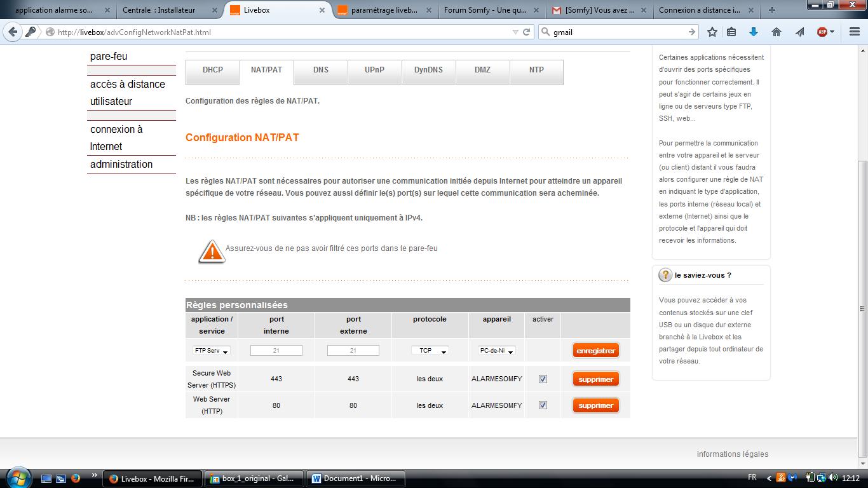Image resolution: width=868 pixels, height=488 pixels.
Task: Open the pare-feu sidebar link
Action: click(x=109, y=57)
